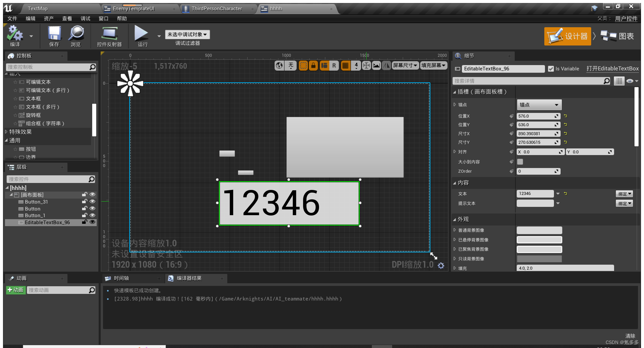
Task: Toggle the lock icon in viewport toolbar
Action: [313, 65]
